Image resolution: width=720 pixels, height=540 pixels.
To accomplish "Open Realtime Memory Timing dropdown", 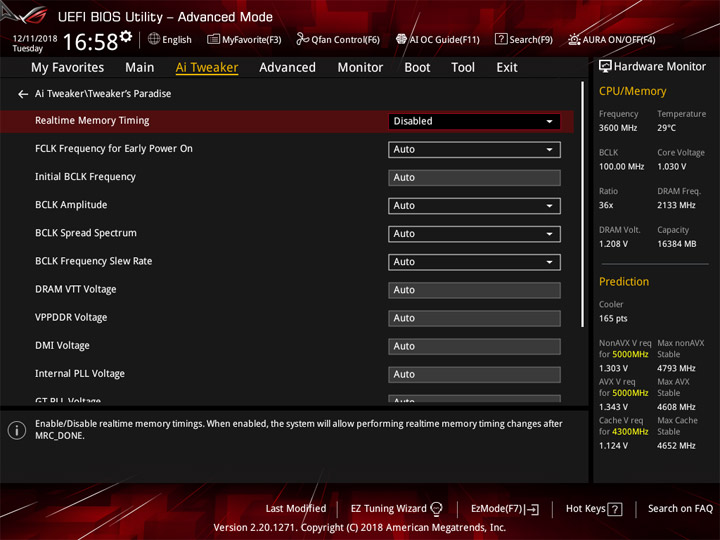I will (474, 121).
